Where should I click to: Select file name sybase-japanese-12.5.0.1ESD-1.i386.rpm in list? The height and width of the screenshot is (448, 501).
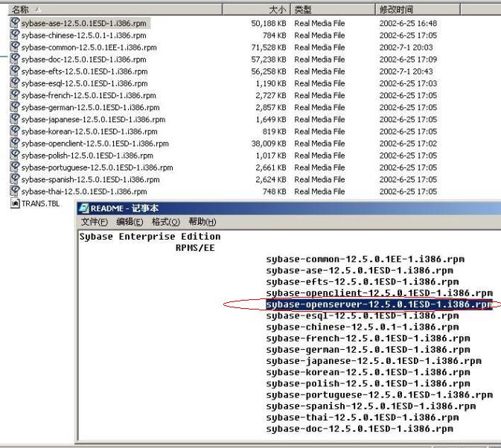click(x=93, y=120)
